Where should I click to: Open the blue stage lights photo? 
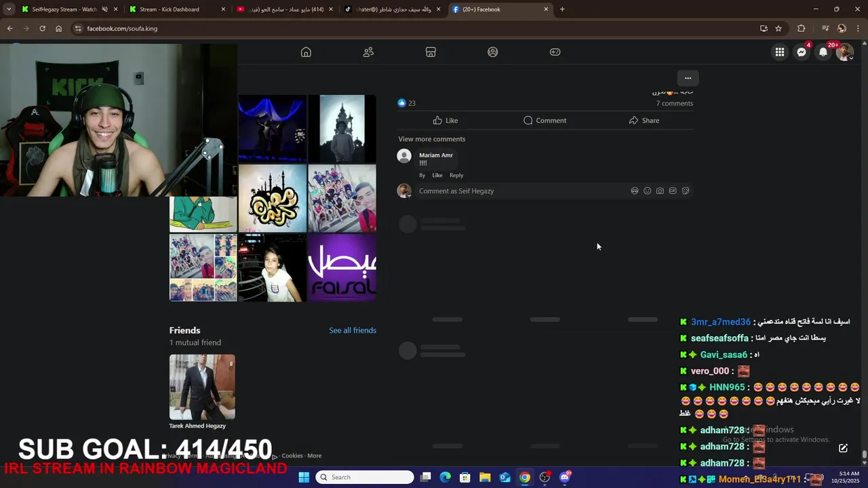click(273, 129)
